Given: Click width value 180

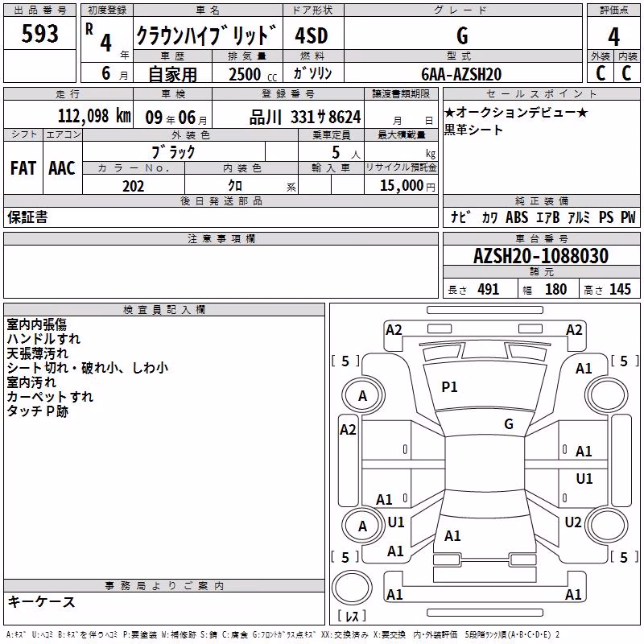Looking at the screenshot, I should [x=555, y=289].
